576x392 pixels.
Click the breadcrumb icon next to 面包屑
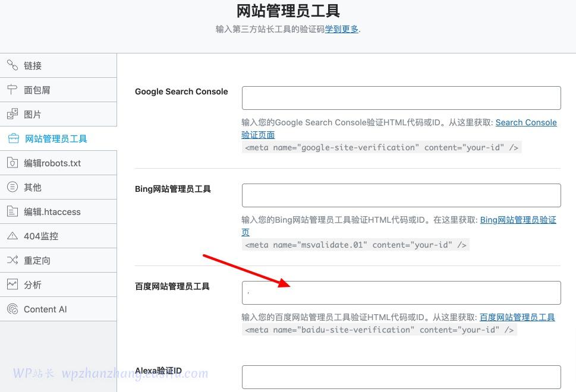click(x=12, y=90)
